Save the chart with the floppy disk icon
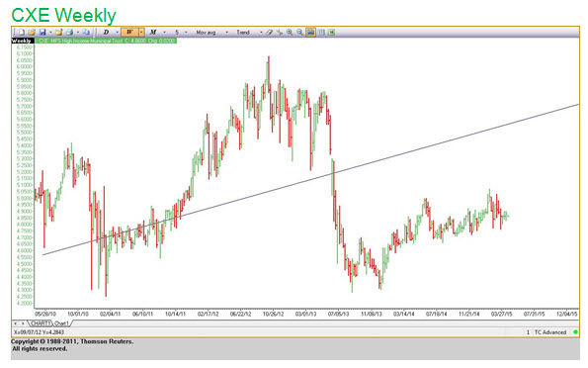The height and width of the screenshot is (368, 588). point(42,33)
